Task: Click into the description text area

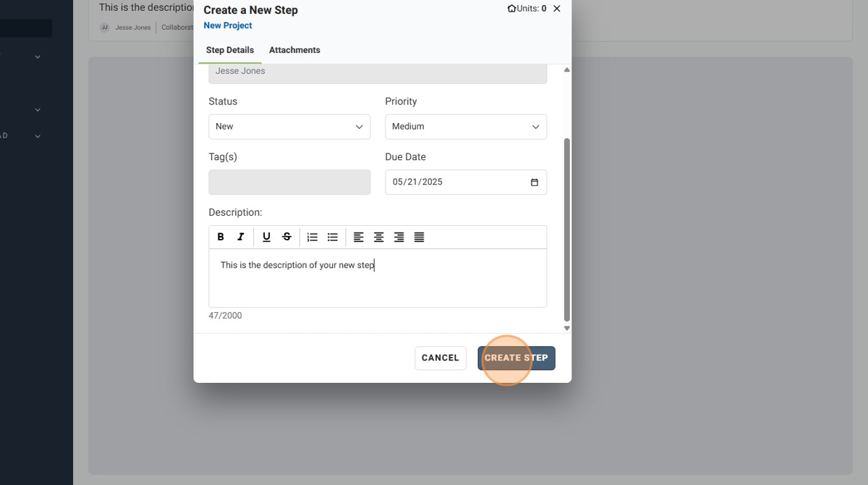Action: coord(378,278)
